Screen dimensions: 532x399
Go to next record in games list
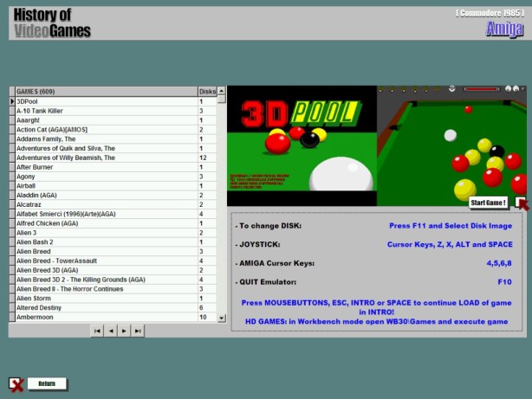(x=124, y=331)
